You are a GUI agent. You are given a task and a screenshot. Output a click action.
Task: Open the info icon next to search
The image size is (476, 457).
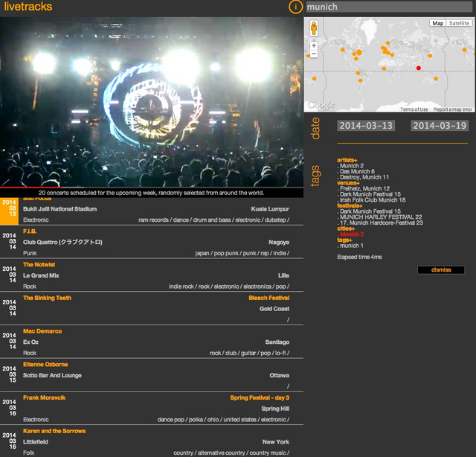(x=295, y=7)
